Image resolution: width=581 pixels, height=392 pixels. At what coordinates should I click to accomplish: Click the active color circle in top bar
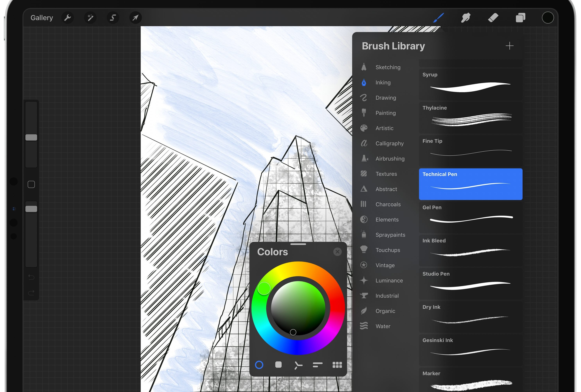[548, 18]
